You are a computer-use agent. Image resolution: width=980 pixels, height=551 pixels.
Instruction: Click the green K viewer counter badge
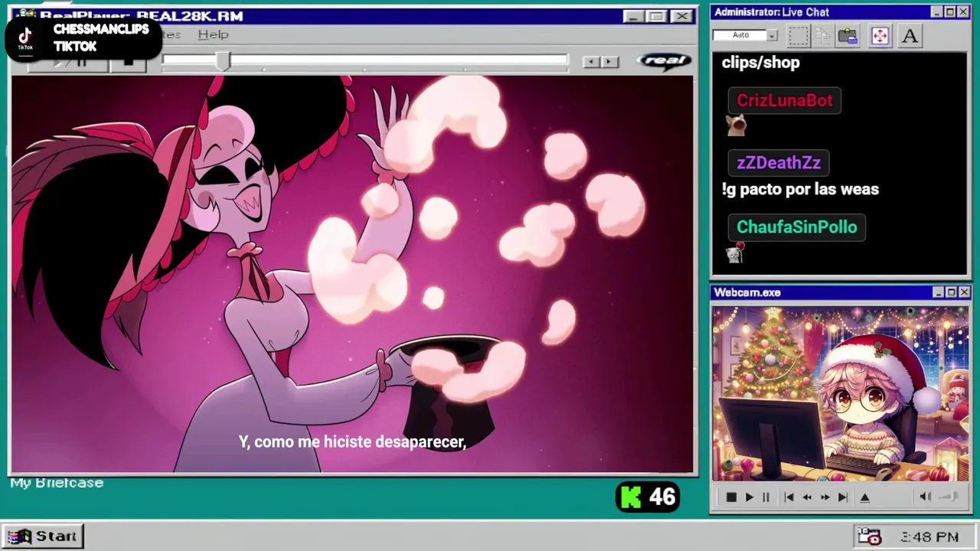tap(648, 497)
